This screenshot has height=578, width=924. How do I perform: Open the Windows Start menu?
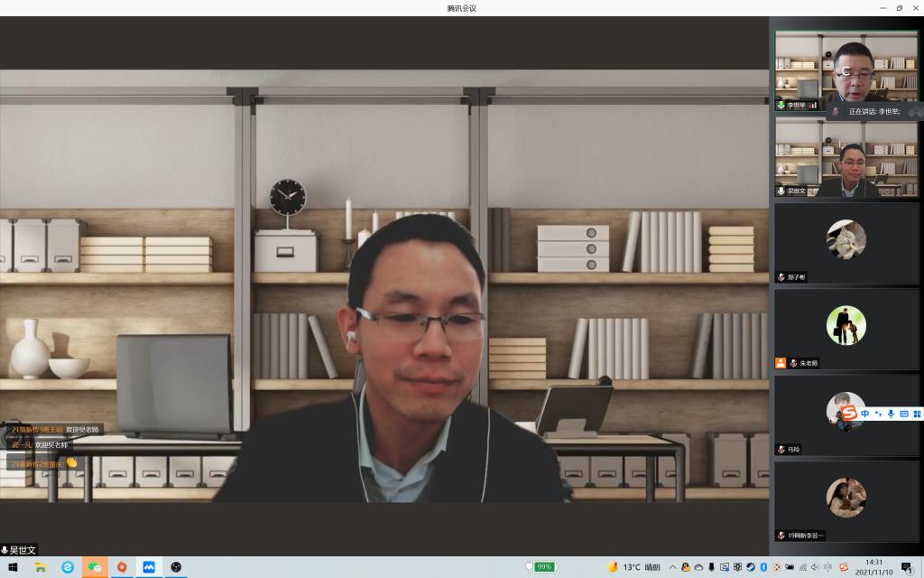tap(14, 567)
